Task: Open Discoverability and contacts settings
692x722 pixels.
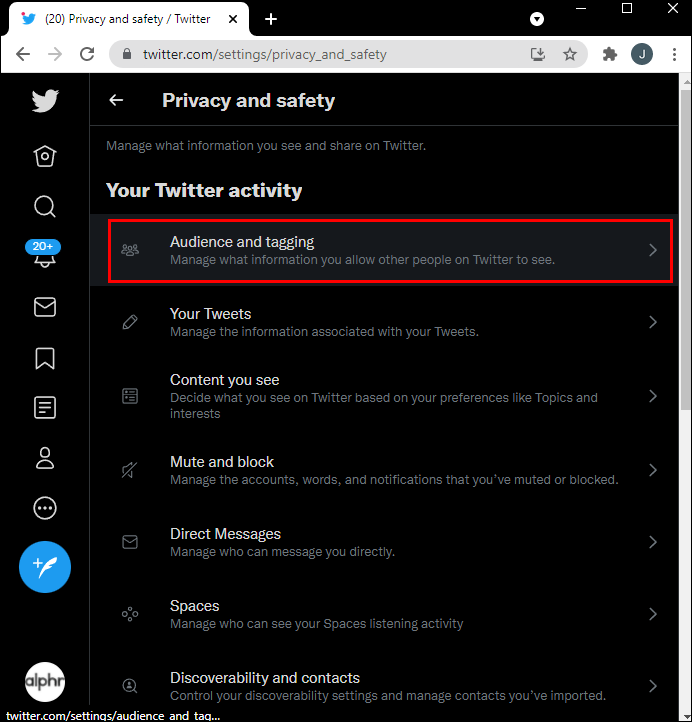Action: click(390, 686)
